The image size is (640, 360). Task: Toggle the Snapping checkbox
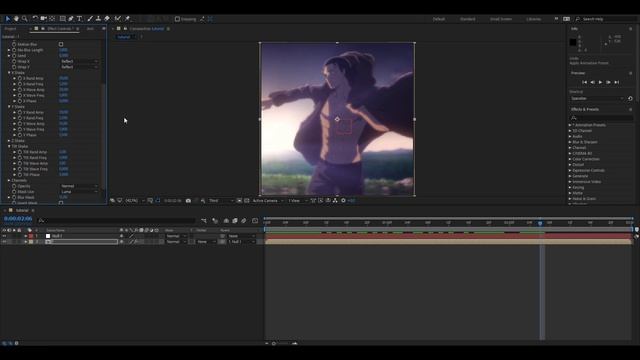coord(177,19)
